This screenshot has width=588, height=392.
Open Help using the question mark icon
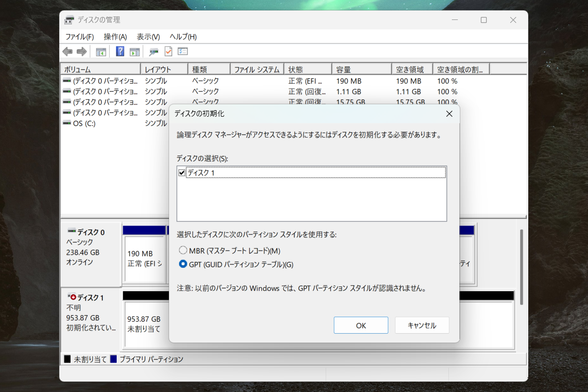pyautogui.click(x=120, y=51)
